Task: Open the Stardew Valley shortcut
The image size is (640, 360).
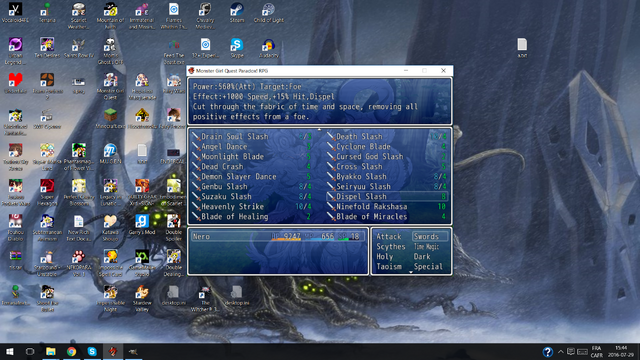Action: pyautogui.click(x=142, y=298)
